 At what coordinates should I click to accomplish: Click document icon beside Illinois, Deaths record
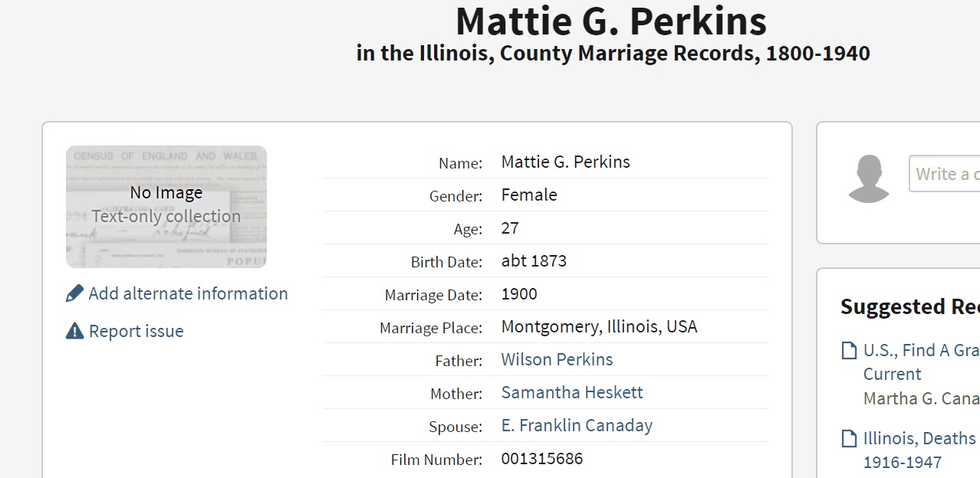[849, 439]
